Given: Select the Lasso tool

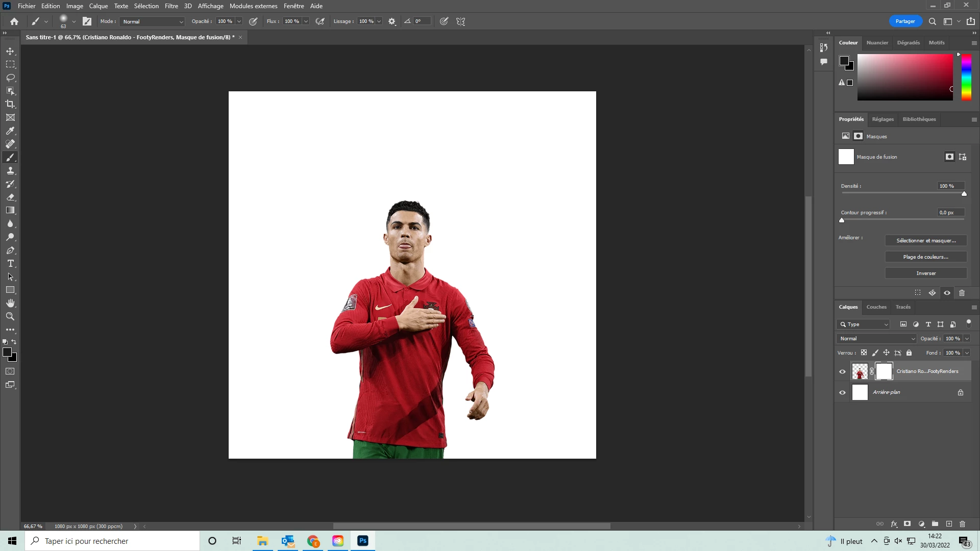Looking at the screenshot, I should [10, 78].
